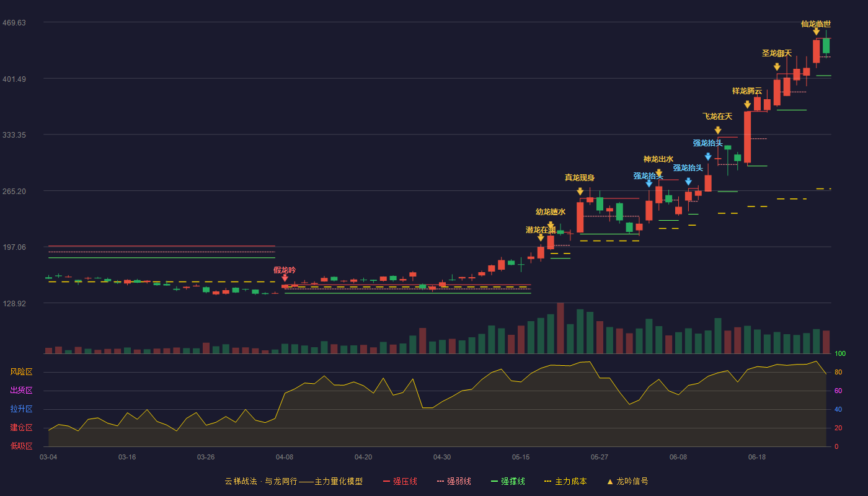Select the 建仓区 zone label
Image resolution: width=868 pixels, height=496 pixels.
21,428
